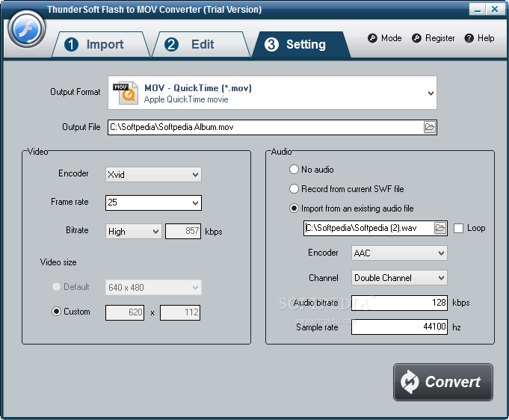Screen dimensions: 509x420
Task: Click the Flash logo icon
Action: point(27,29)
